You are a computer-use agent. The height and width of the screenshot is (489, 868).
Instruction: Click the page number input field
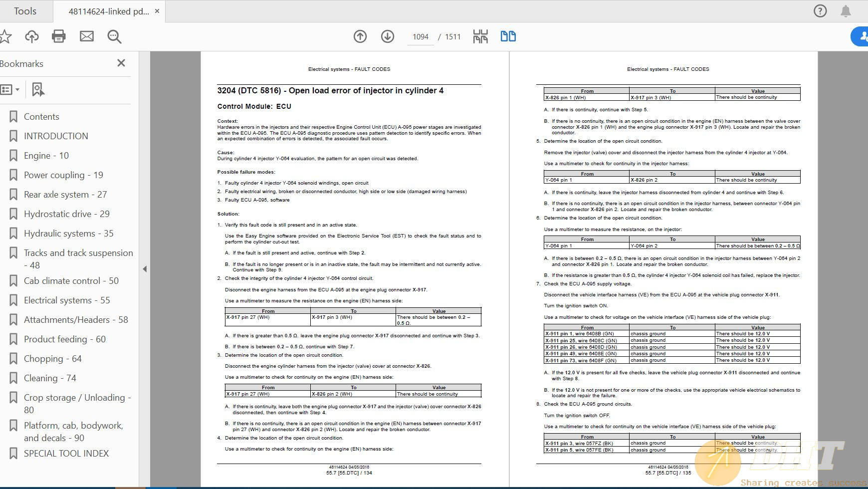pos(421,37)
